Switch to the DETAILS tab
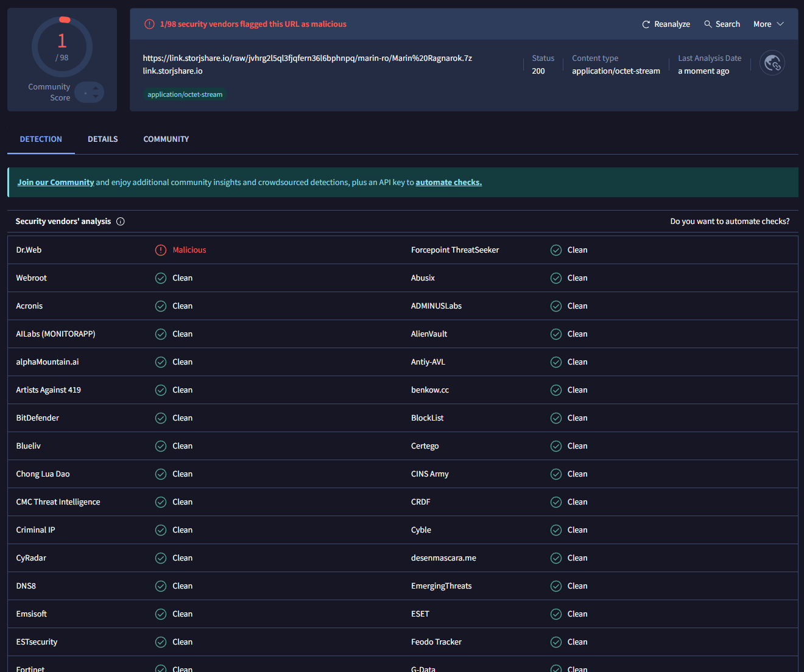This screenshot has height=672, width=804. [102, 139]
